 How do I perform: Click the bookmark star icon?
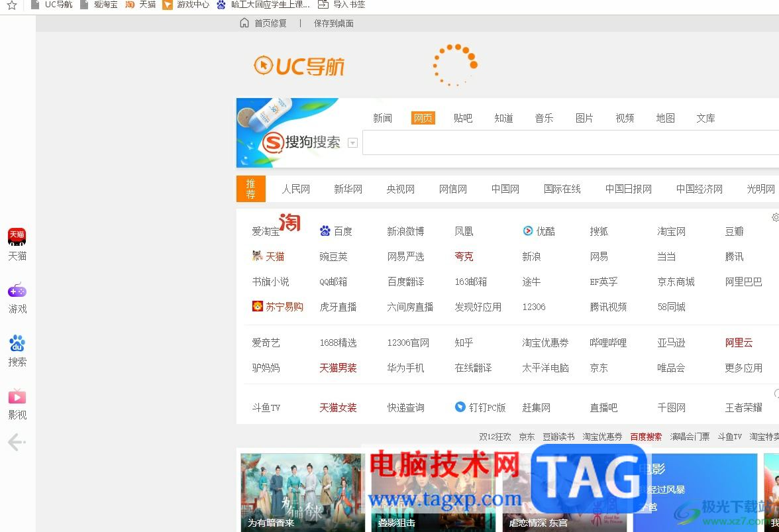click(12, 5)
